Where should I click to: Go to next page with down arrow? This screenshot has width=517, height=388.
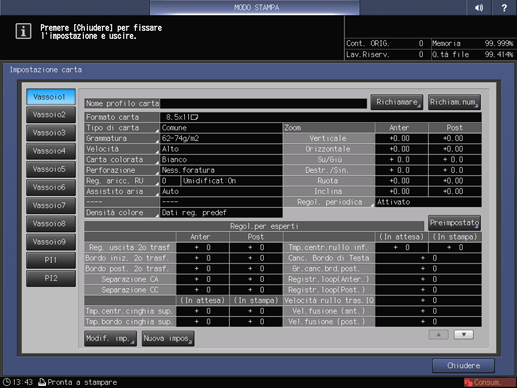pos(464,335)
